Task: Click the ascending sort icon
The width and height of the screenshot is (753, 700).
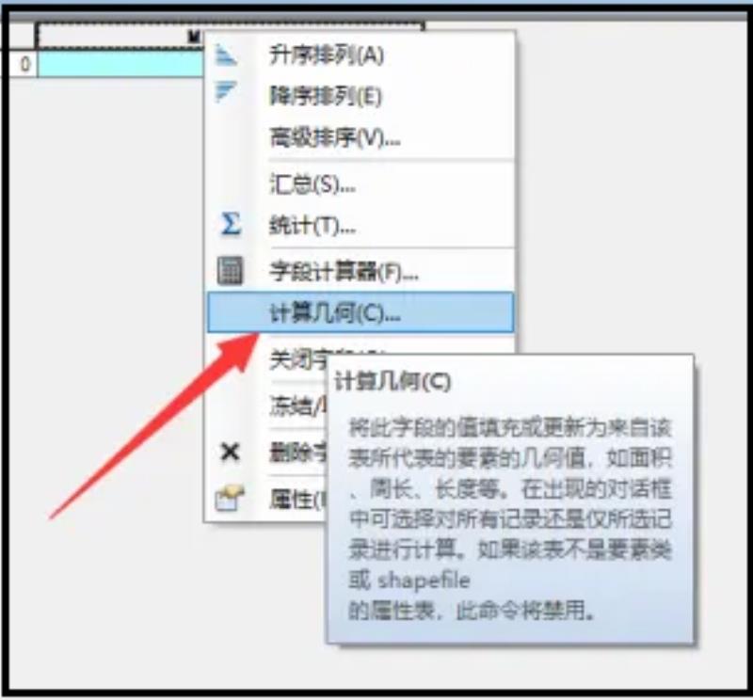Action: tap(226, 55)
